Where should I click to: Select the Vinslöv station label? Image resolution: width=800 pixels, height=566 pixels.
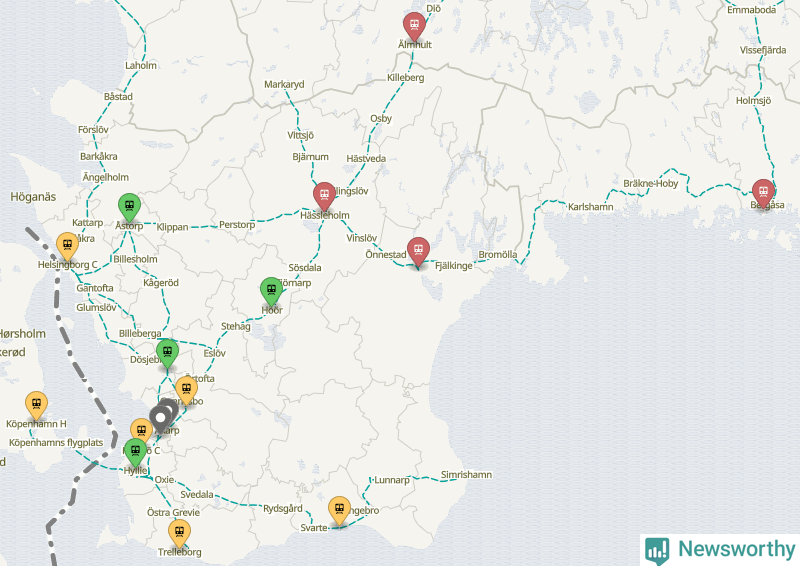point(361,238)
